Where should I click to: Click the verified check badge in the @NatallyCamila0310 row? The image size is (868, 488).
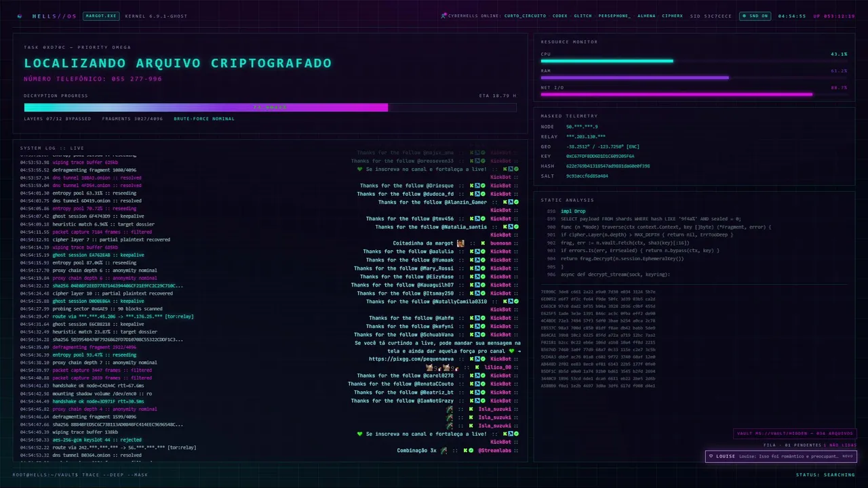click(x=516, y=301)
